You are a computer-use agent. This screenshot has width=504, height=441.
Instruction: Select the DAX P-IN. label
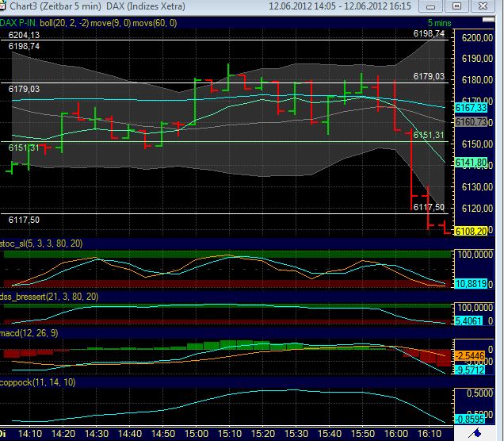click(19, 23)
